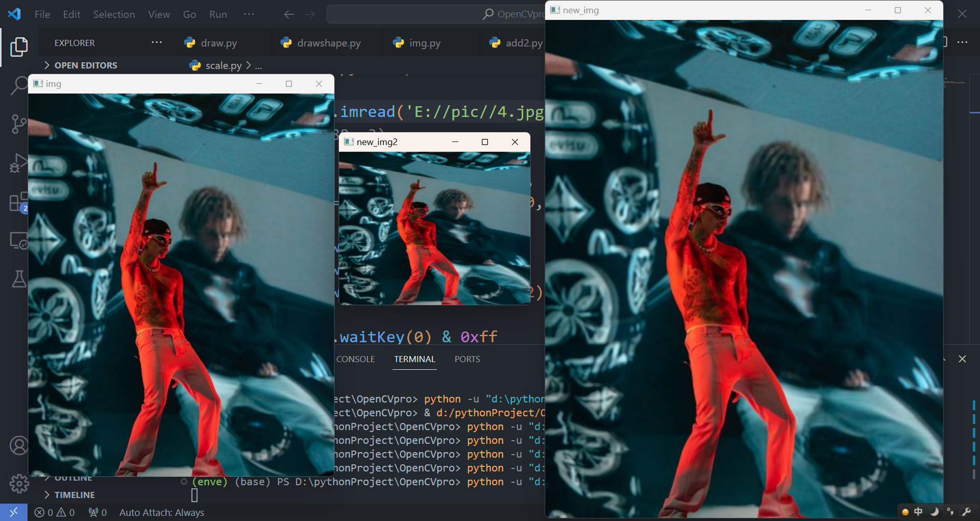Click the ports forwarded status indicator
The image size is (980, 521).
[x=97, y=512]
